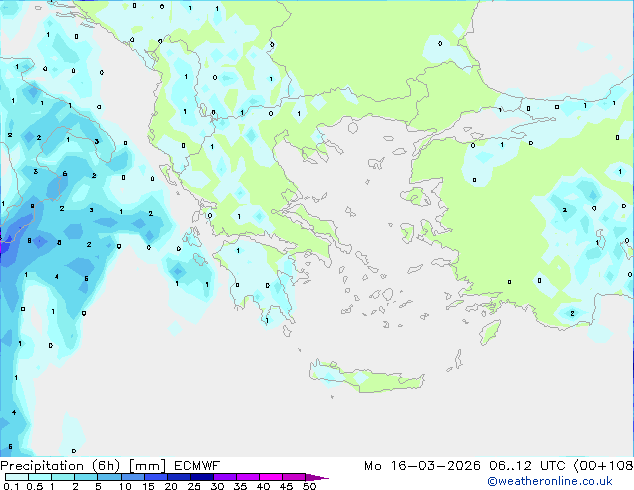Click the 5–10 mm legend color swatch
This screenshot has width=634, height=490.
pyautogui.click(x=109, y=477)
